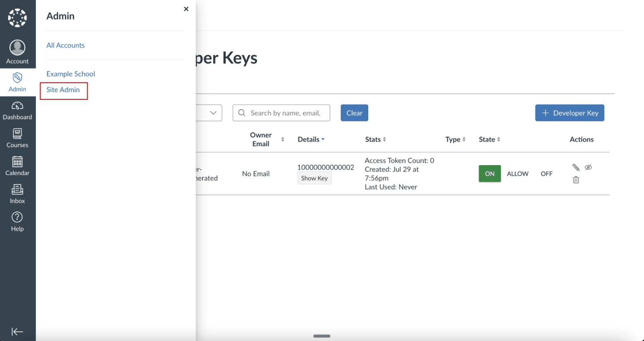Toggle key visibility with the eye icon

pyautogui.click(x=588, y=167)
